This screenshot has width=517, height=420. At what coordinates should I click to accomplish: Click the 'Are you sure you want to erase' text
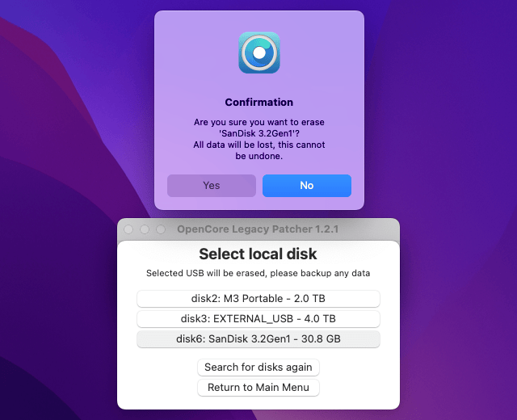click(x=258, y=122)
